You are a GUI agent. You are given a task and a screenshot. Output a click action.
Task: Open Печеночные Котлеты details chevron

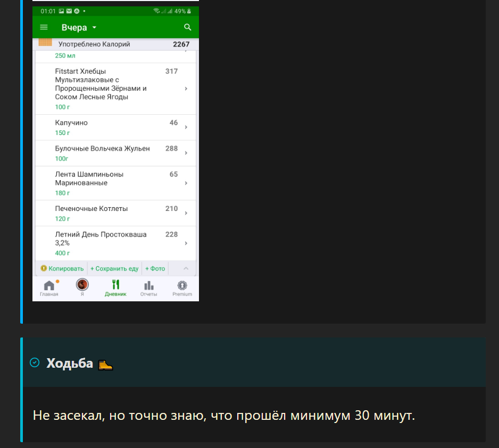[186, 213]
